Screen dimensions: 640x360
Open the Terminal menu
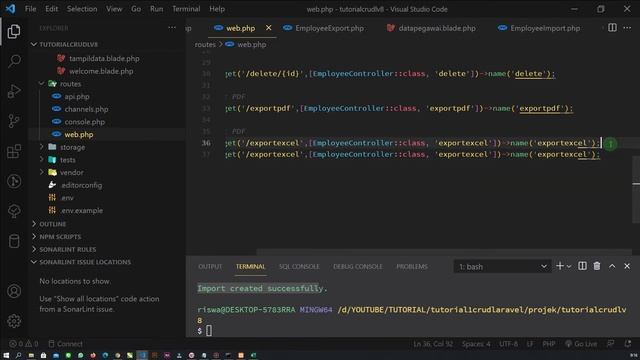pos(186,9)
